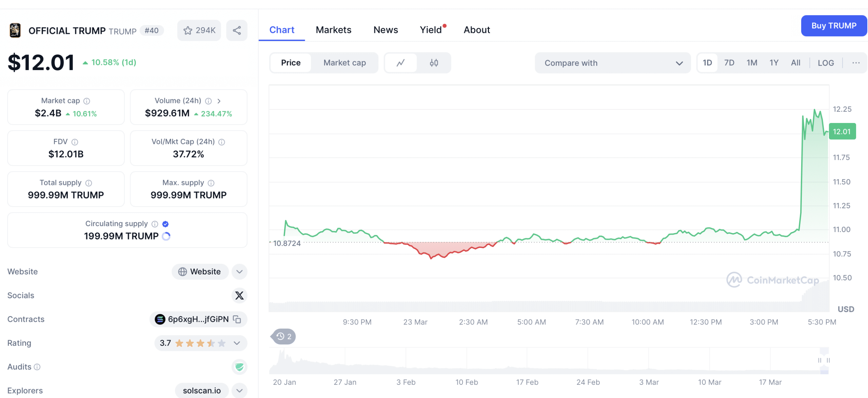
Task: Click Volume (24h) info icon
Action: (209, 101)
